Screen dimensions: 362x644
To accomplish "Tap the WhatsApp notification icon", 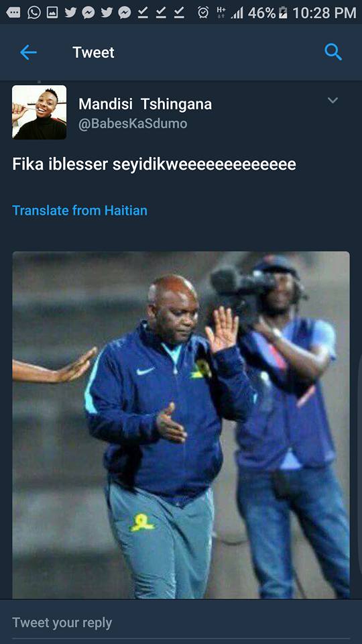I will coord(34,13).
